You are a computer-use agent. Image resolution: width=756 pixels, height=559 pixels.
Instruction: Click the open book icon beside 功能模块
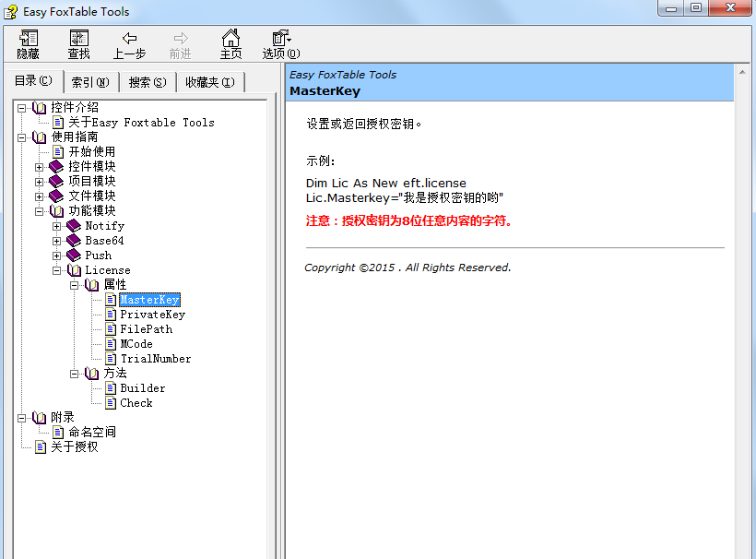(56, 211)
